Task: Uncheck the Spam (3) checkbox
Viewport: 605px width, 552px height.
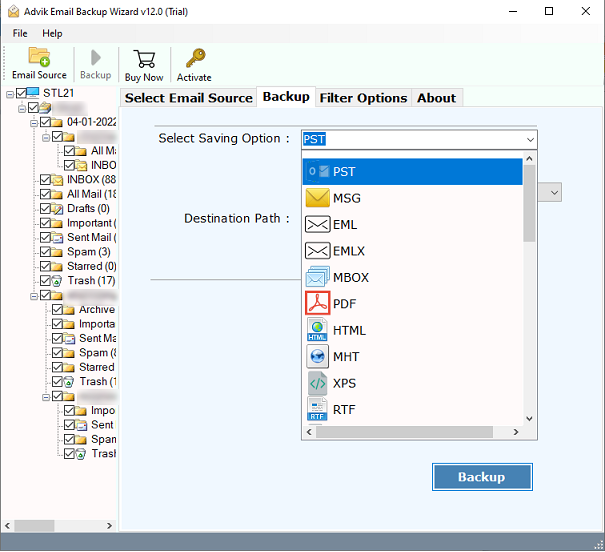Action: point(45,252)
